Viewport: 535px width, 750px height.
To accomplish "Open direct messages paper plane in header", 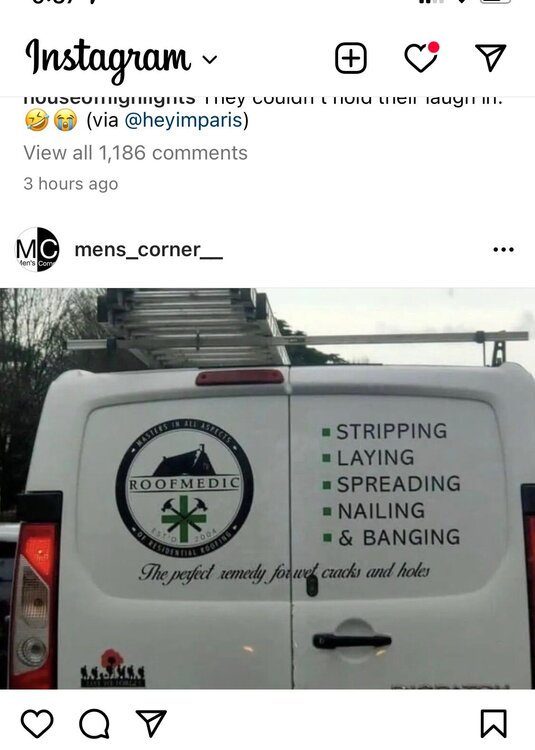I will [x=490, y=57].
